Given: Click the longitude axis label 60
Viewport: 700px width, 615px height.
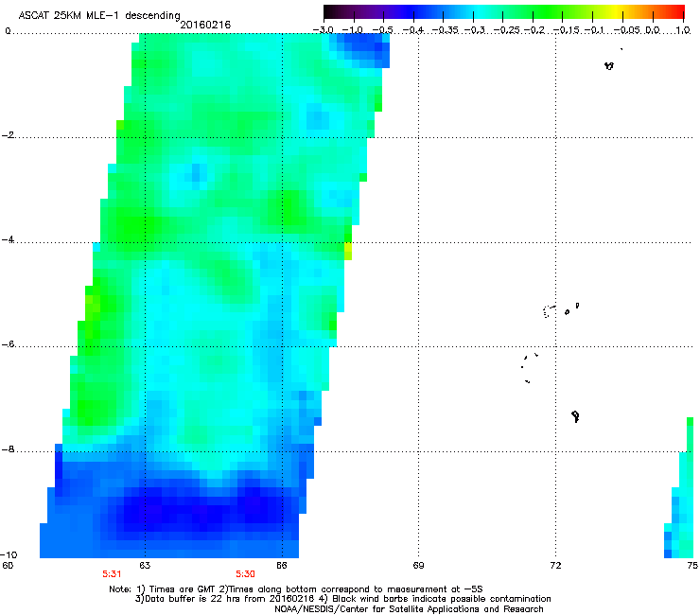Looking at the screenshot, I should (x=8, y=566).
